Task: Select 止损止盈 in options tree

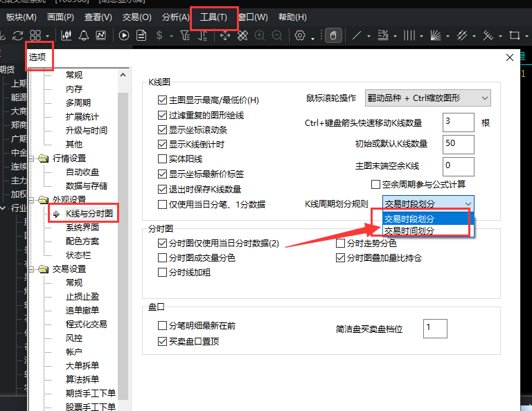Action: point(82,296)
